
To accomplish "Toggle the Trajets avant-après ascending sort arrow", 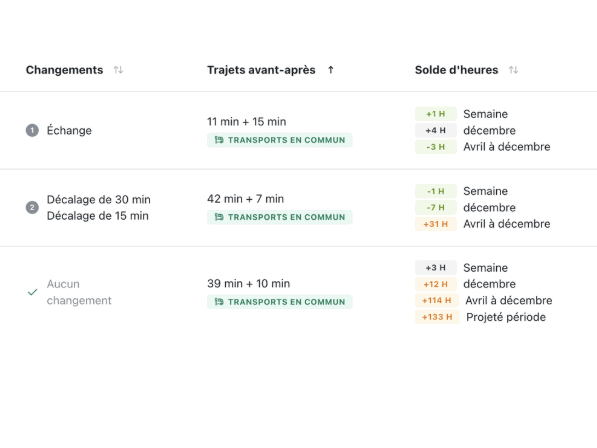I will point(331,70).
